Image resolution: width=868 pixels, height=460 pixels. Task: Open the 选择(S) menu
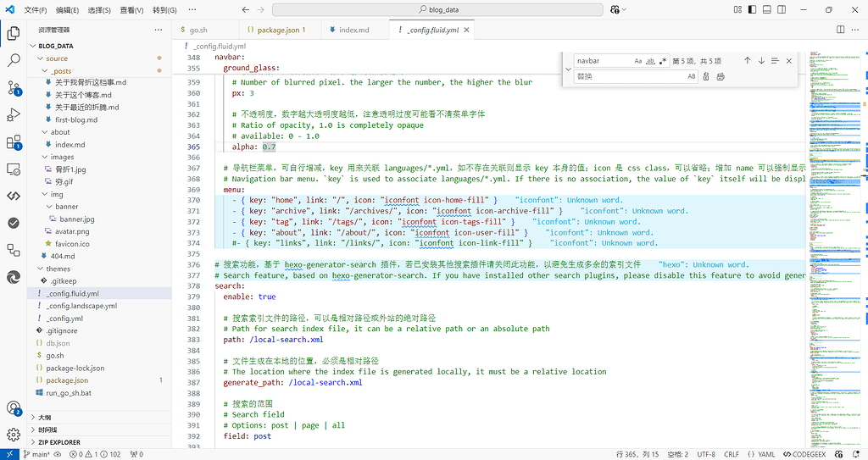tap(99, 10)
